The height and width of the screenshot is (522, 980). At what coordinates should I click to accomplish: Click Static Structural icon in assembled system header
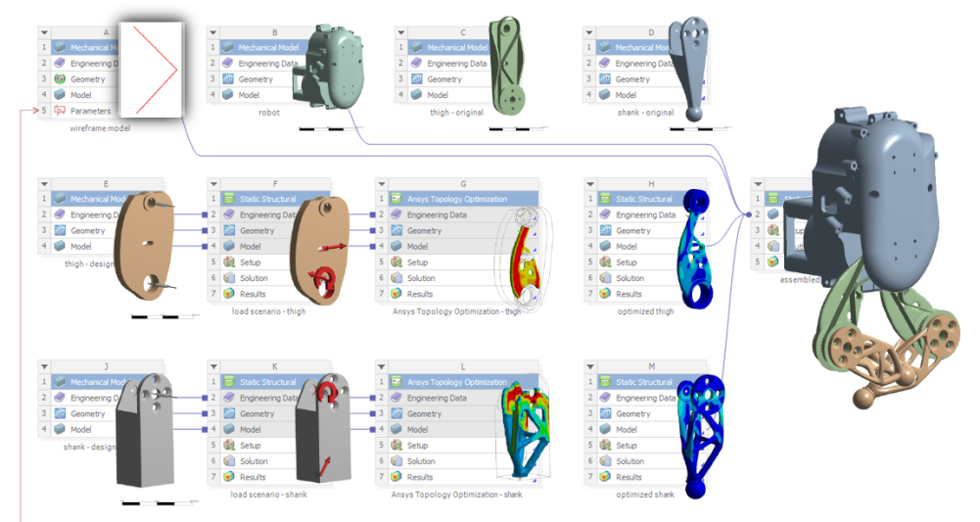[x=773, y=199]
